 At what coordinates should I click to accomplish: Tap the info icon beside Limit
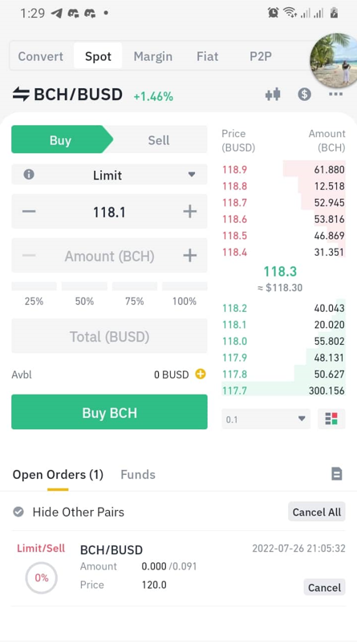[29, 175]
